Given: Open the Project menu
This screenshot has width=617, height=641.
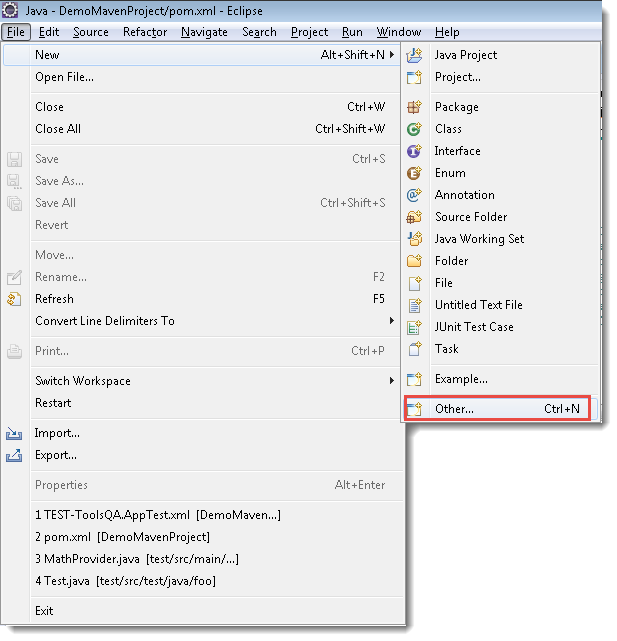Looking at the screenshot, I should pos(312,32).
